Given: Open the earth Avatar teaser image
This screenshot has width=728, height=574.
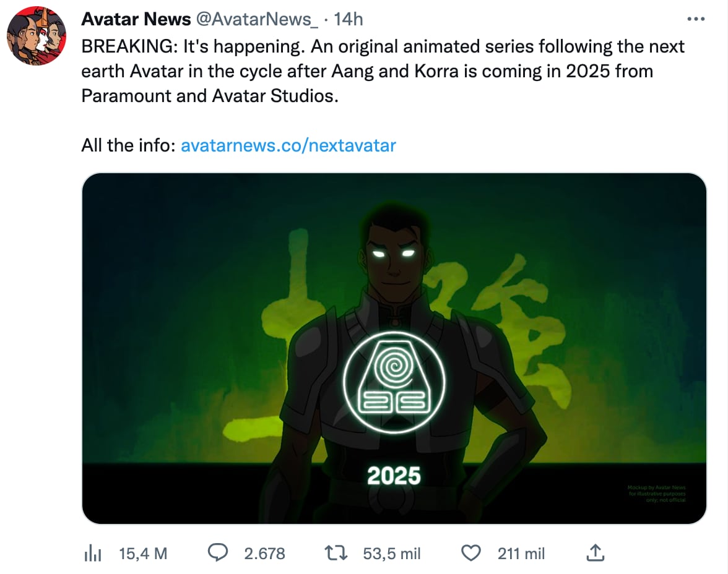Looking at the screenshot, I should 394,348.
